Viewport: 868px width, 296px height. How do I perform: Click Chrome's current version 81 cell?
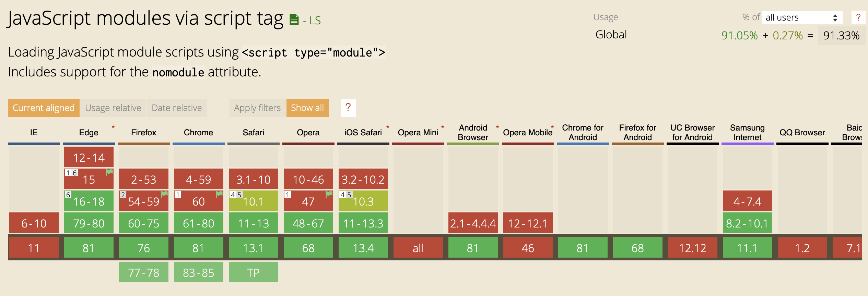tap(198, 247)
